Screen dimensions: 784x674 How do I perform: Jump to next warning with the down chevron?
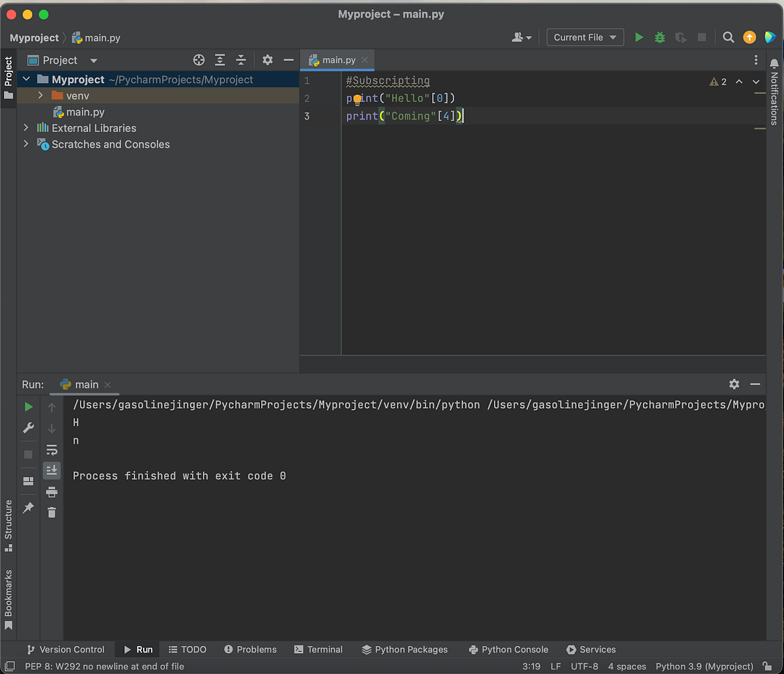pyautogui.click(x=756, y=82)
